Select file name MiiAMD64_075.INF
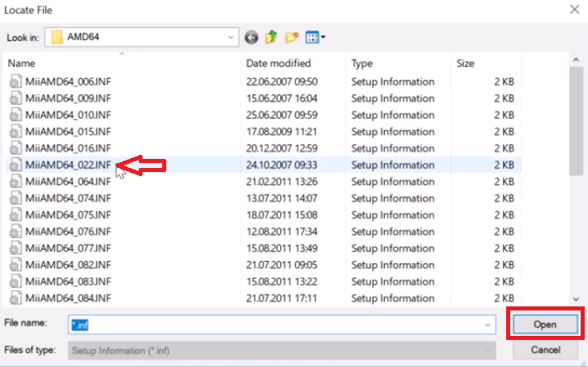Viewport: 588px width, 367px height. click(68, 215)
